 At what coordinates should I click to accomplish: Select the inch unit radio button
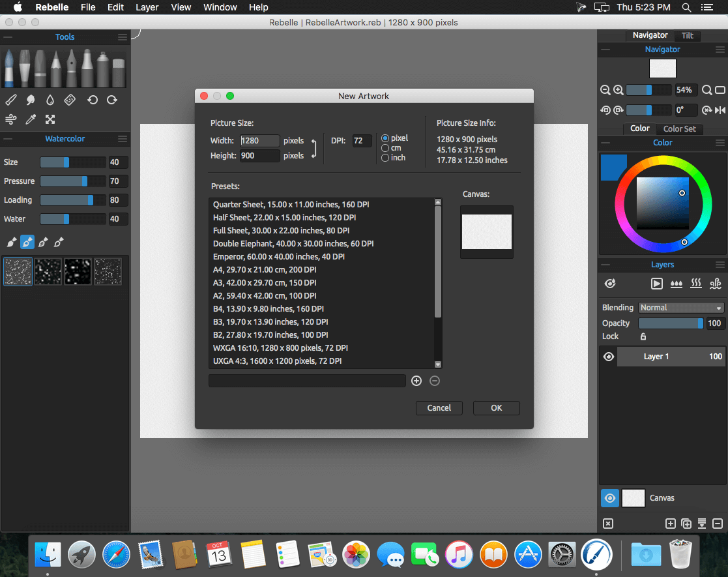tap(385, 158)
